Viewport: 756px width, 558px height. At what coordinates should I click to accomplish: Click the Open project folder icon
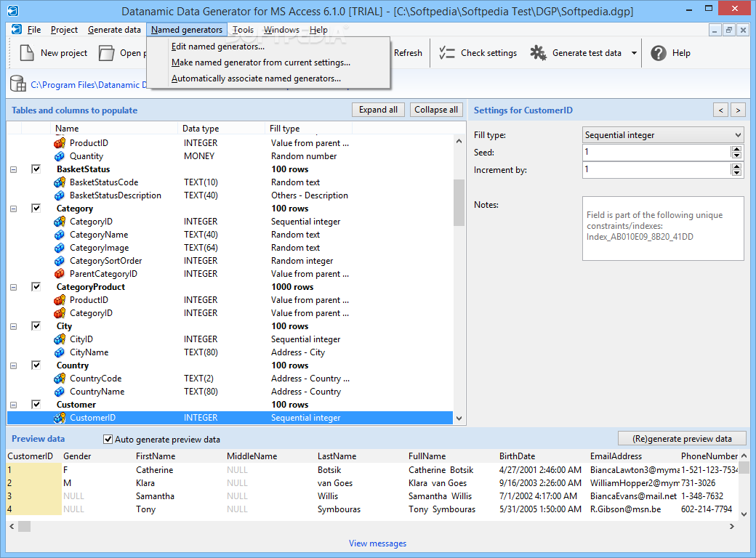tap(106, 52)
